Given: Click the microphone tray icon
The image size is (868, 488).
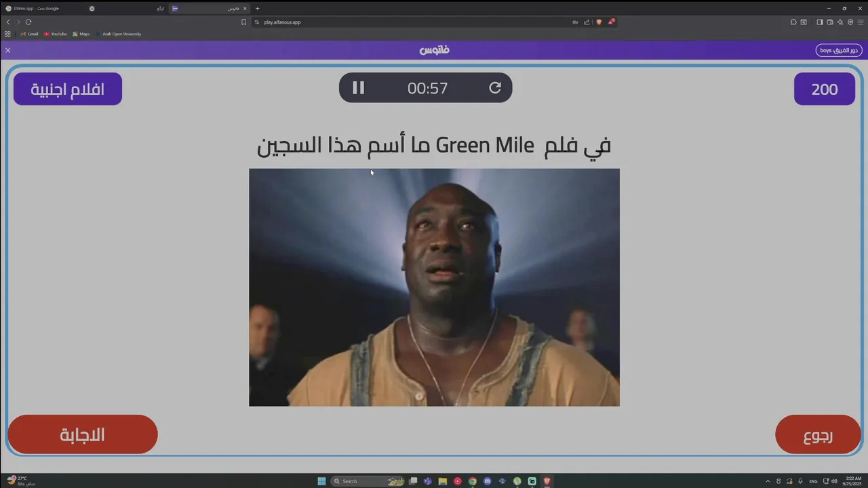Looking at the screenshot, I should pyautogui.click(x=801, y=481).
